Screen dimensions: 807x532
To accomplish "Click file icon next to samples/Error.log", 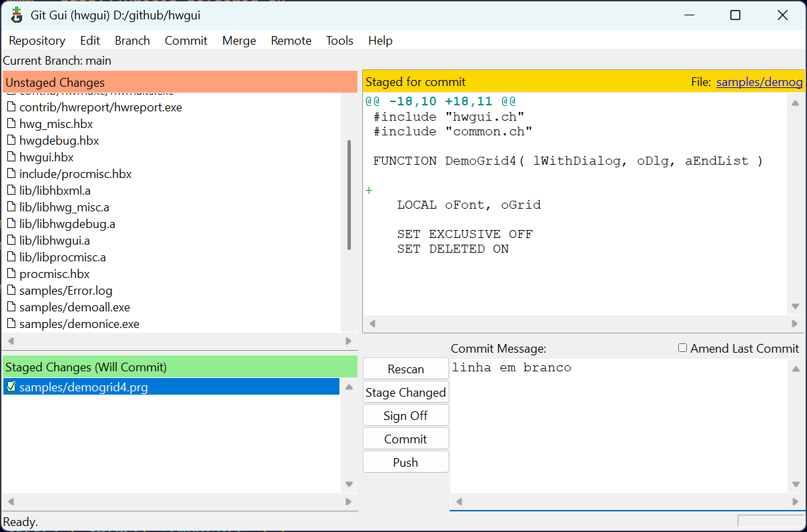I will tap(11, 291).
